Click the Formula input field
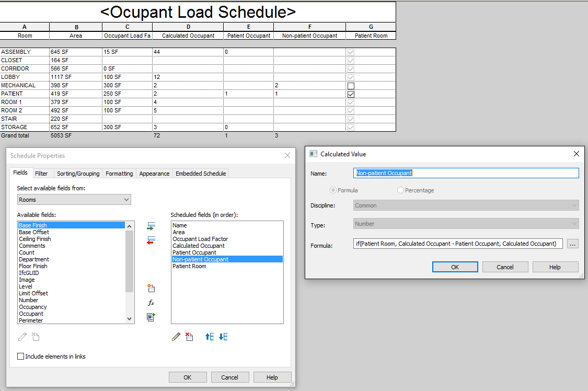The width and height of the screenshot is (588, 391). coord(458,244)
